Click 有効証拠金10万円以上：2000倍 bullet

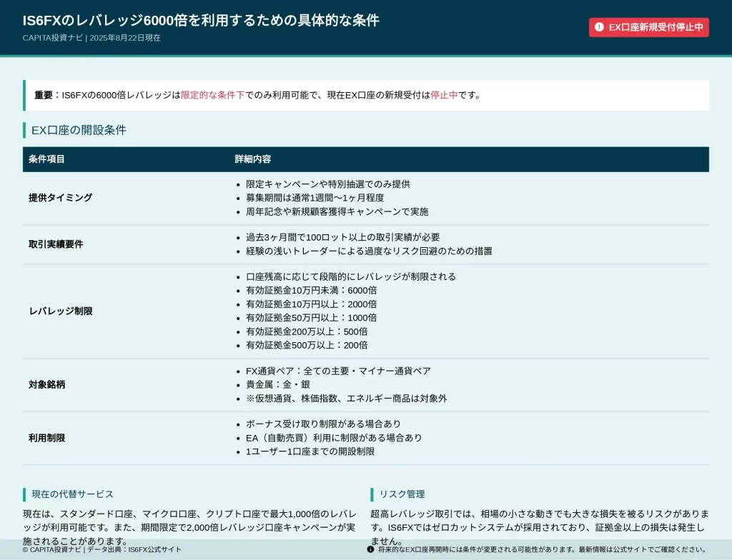tap(312, 304)
